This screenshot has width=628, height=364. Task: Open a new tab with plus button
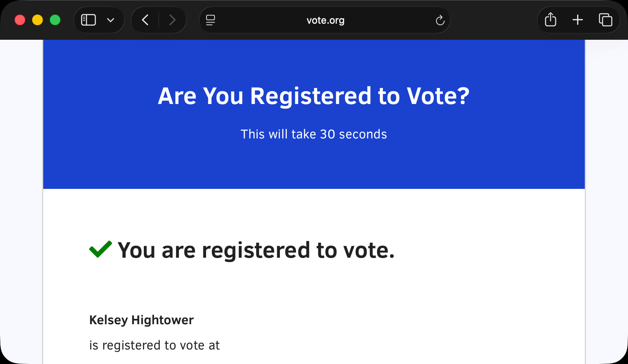[x=578, y=20]
